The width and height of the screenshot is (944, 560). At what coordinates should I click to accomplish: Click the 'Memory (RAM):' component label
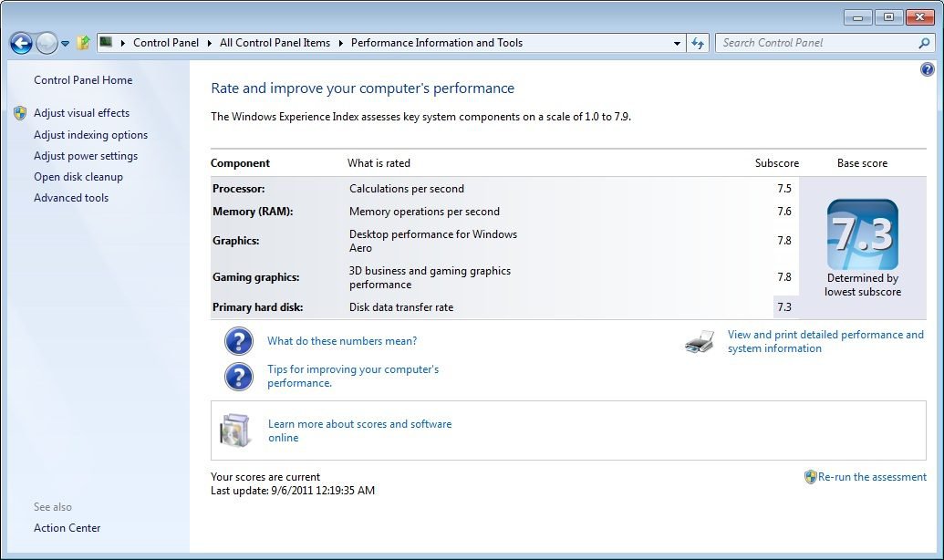pos(253,212)
